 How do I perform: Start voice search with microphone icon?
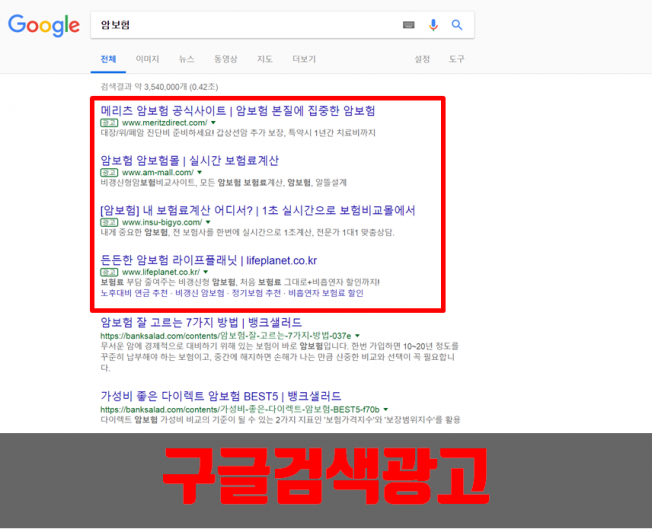pos(433,25)
